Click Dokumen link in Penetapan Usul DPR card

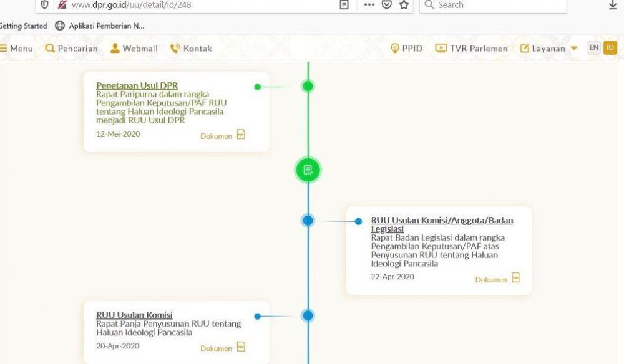(x=216, y=136)
